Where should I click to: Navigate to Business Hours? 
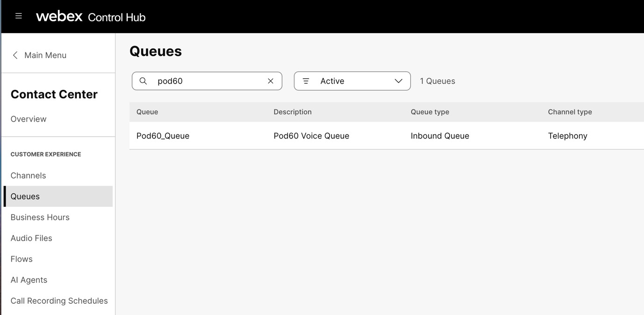pos(40,217)
